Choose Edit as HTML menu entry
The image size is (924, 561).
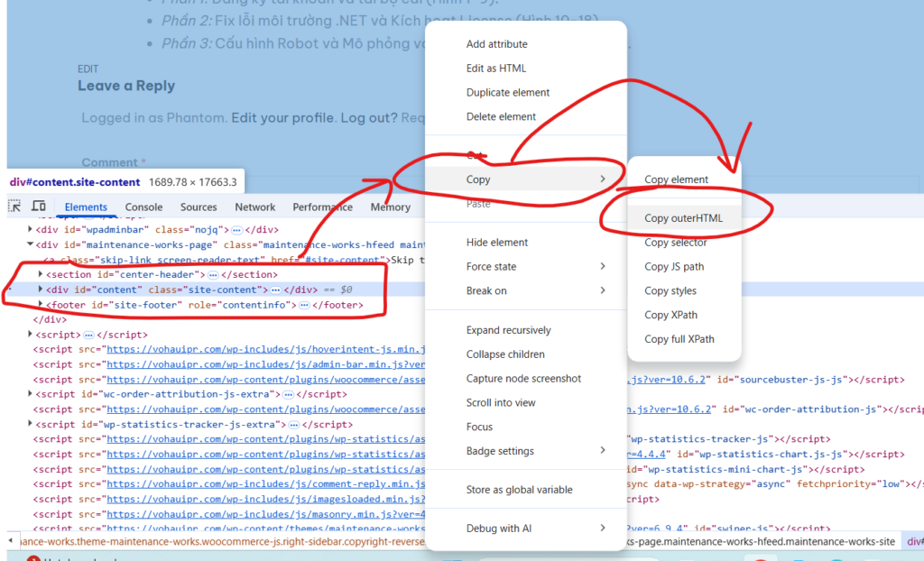tap(495, 69)
